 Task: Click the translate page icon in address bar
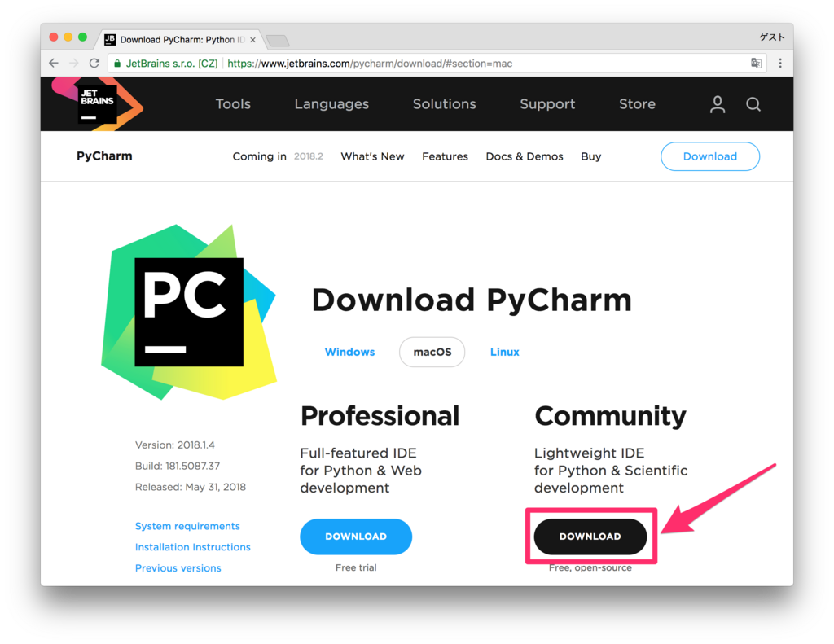point(756,64)
